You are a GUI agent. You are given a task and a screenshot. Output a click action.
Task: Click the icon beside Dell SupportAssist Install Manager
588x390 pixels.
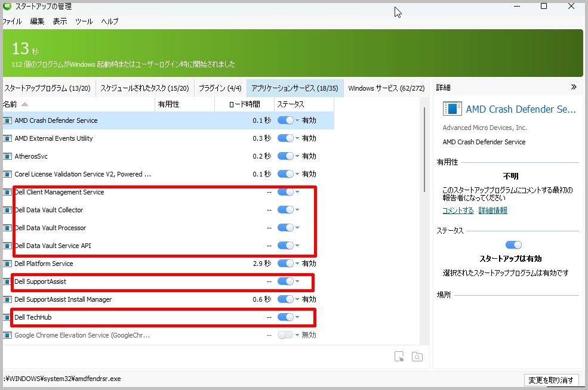point(7,299)
